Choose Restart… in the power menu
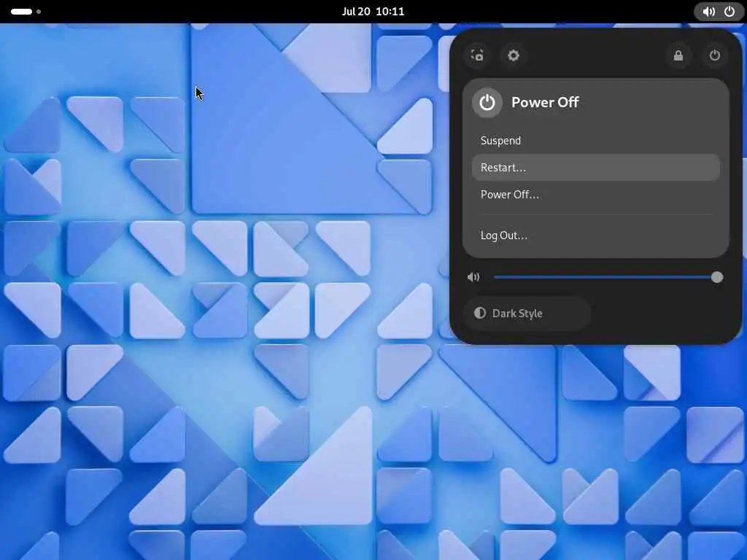Screen dimensions: 747x560 pyautogui.click(x=595, y=168)
